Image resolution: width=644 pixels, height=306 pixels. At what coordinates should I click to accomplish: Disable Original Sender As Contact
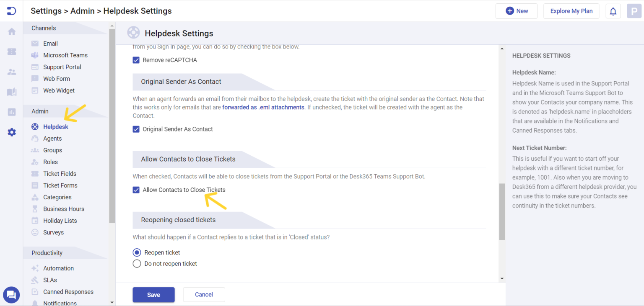(136, 129)
